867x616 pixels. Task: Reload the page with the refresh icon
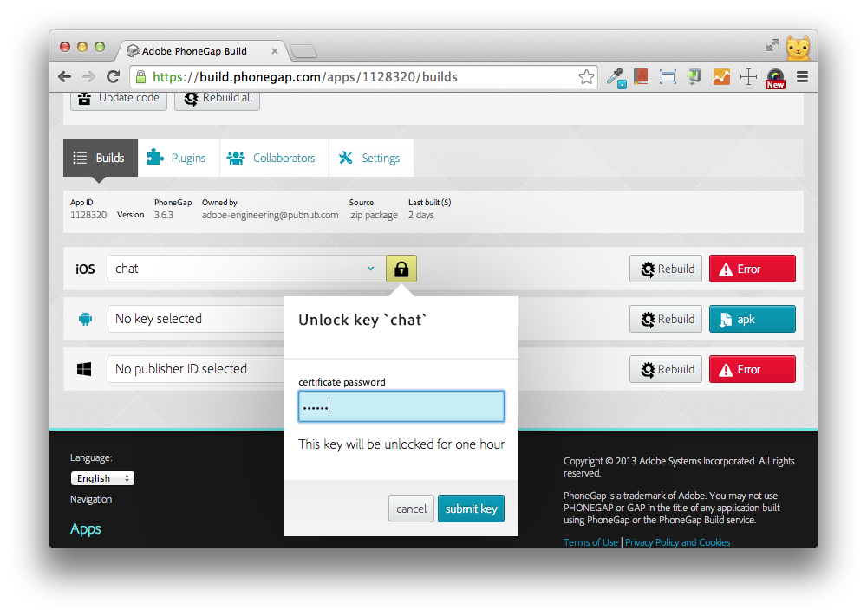coord(113,76)
